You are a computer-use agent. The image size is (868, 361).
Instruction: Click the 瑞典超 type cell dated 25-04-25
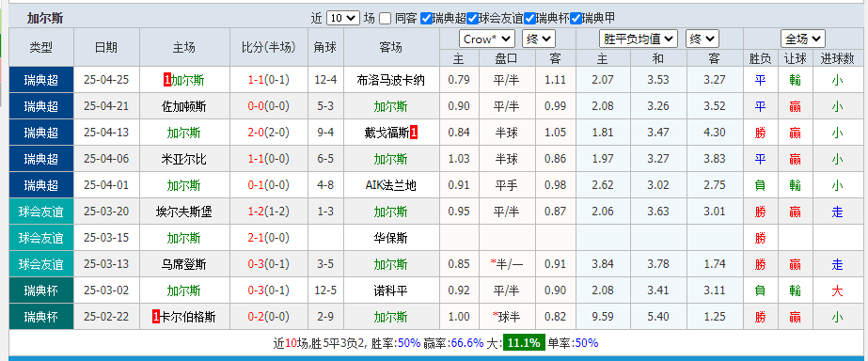tap(41, 80)
